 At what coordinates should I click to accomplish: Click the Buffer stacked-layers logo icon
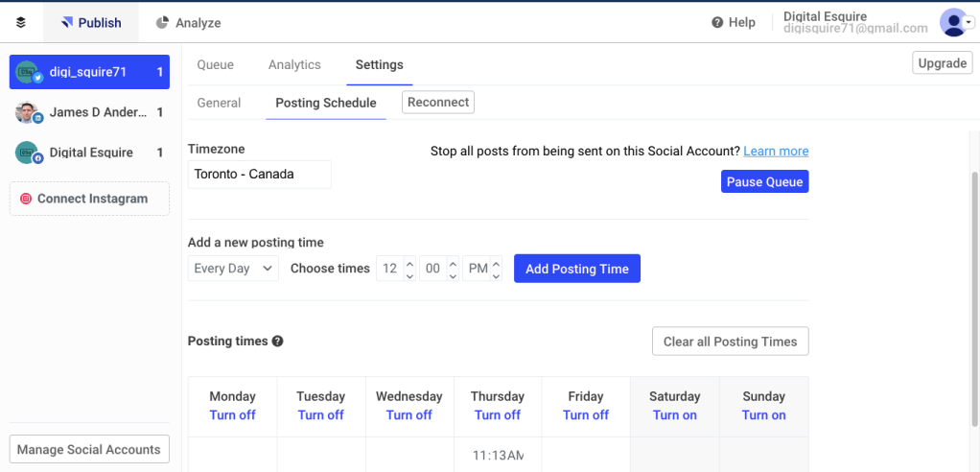21,22
